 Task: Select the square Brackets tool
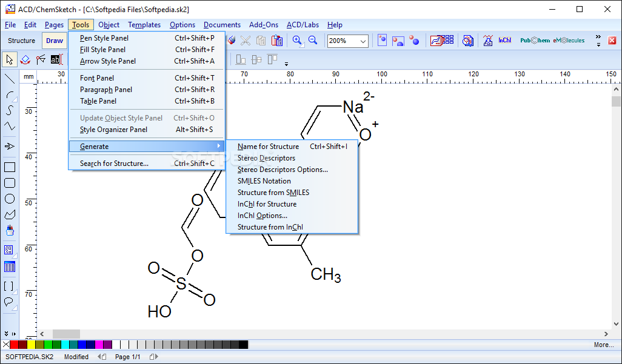[8, 286]
